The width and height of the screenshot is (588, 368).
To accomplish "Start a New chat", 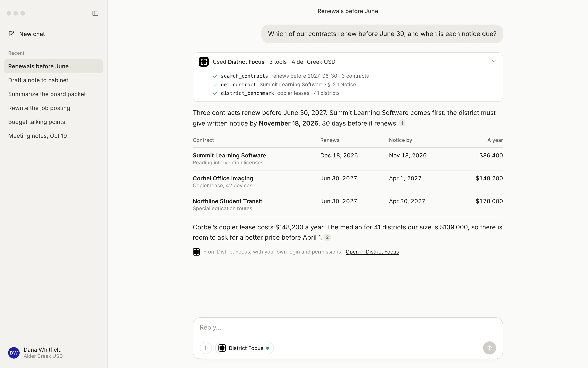I will 27,34.
